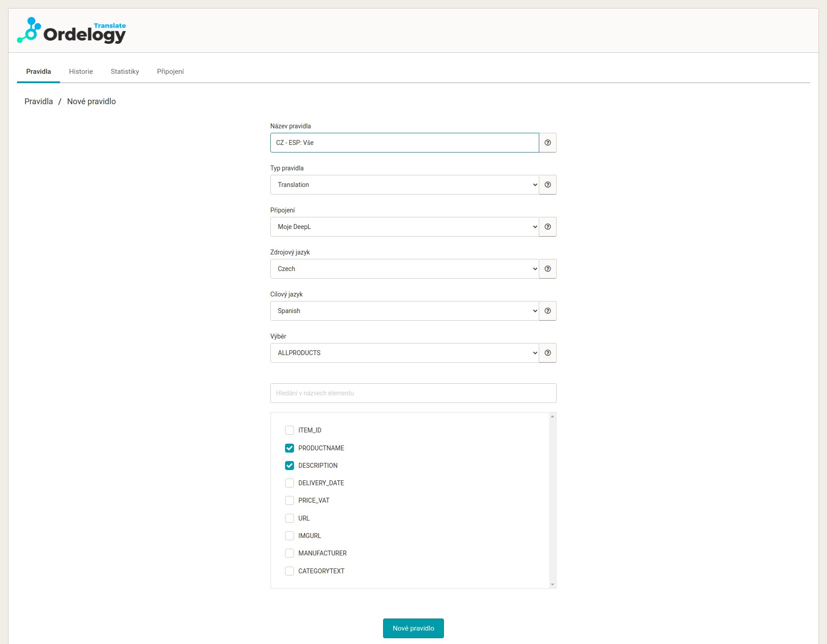Open help icon for Název pravidla
The image size is (827, 644).
(547, 143)
